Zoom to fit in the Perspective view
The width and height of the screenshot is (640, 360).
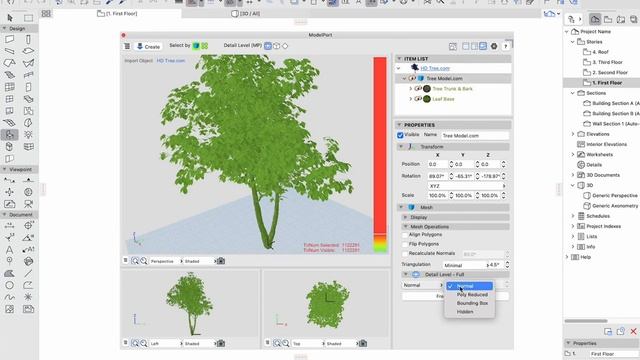(135, 261)
